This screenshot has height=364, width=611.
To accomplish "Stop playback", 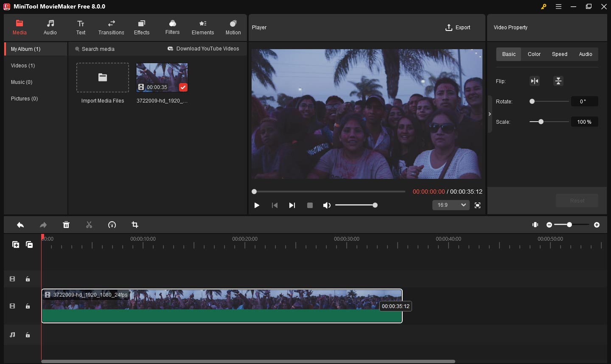I will tap(310, 205).
